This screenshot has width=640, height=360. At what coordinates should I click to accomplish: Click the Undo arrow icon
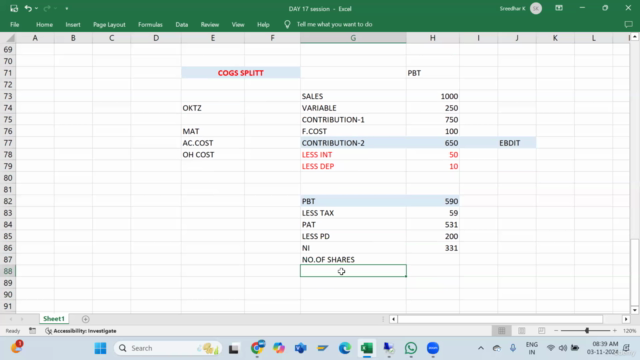[28, 8]
